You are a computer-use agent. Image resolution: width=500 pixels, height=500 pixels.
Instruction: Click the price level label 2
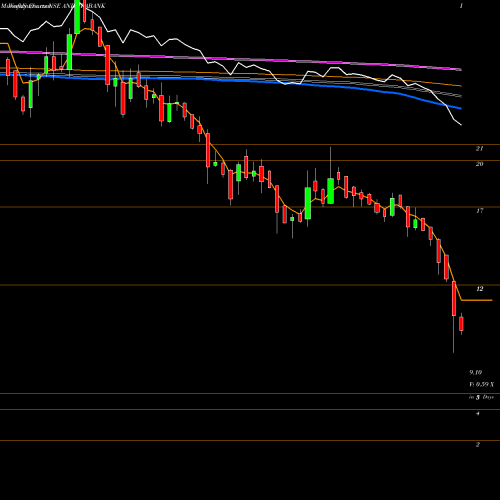(x=478, y=445)
